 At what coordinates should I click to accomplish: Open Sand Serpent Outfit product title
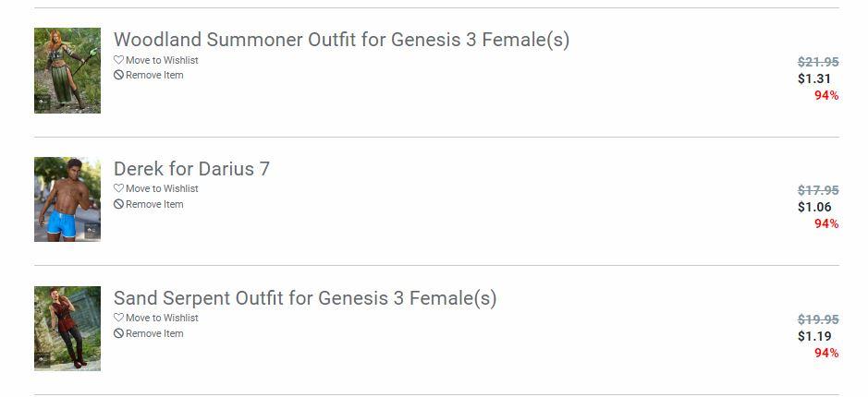click(x=305, y=298)
